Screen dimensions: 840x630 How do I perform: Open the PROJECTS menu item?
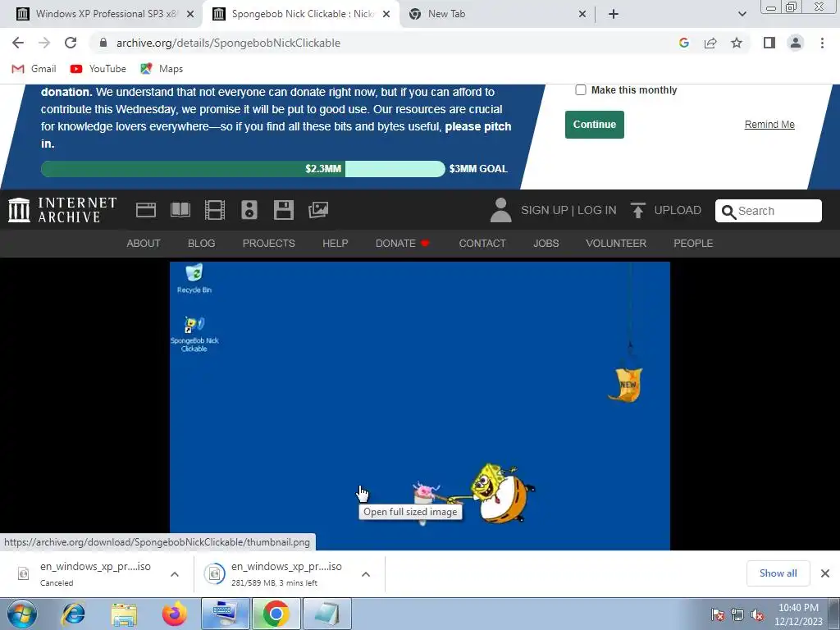pyautogui.click(x=268, y=243)
